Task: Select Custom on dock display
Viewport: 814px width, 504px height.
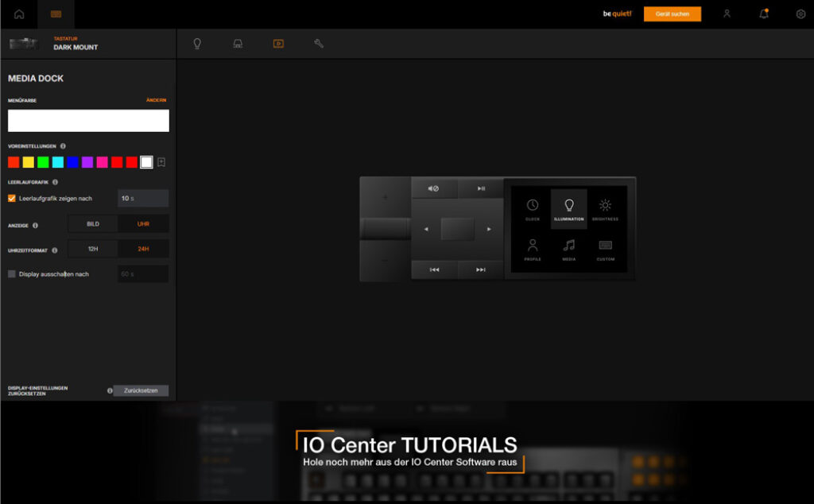Action: 605,250
